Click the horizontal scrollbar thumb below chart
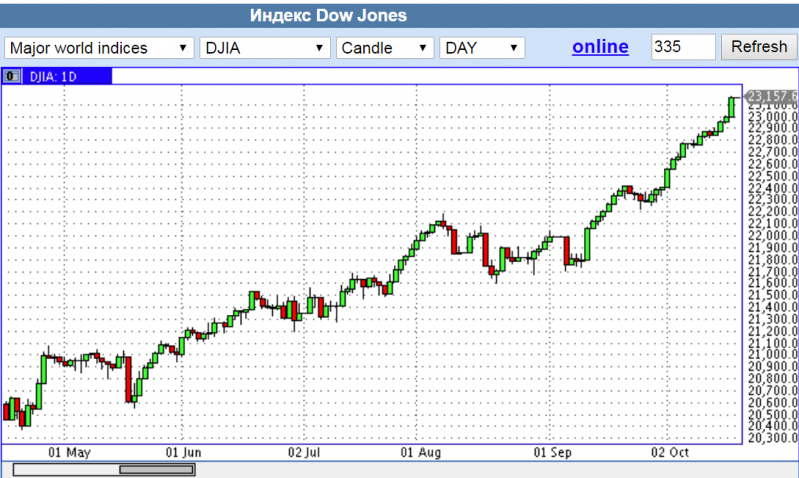This screenshot has height=478, width=799. point(156,469)
